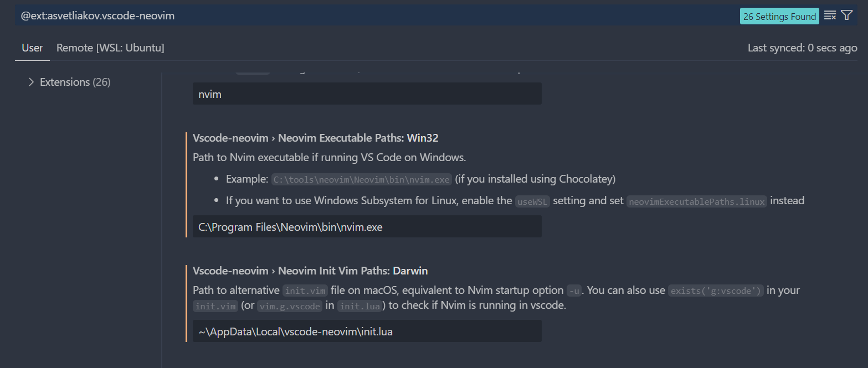Click the exists('g:vscode') code snippet
868x368 pixels.
click(716, 290)
